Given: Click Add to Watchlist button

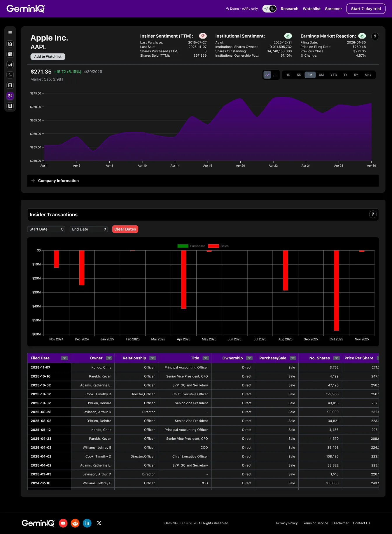Looking at the screenshot, I should coord(48,57).
